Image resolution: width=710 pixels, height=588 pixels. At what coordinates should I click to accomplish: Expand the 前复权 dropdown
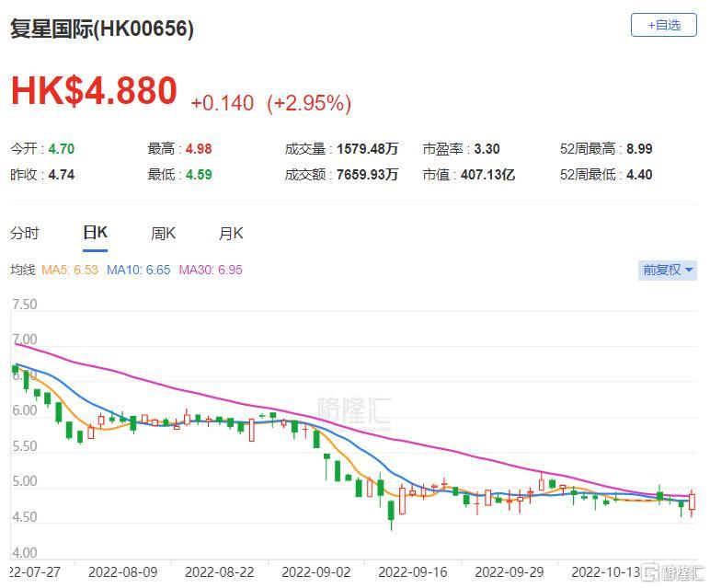coord(668,270)
